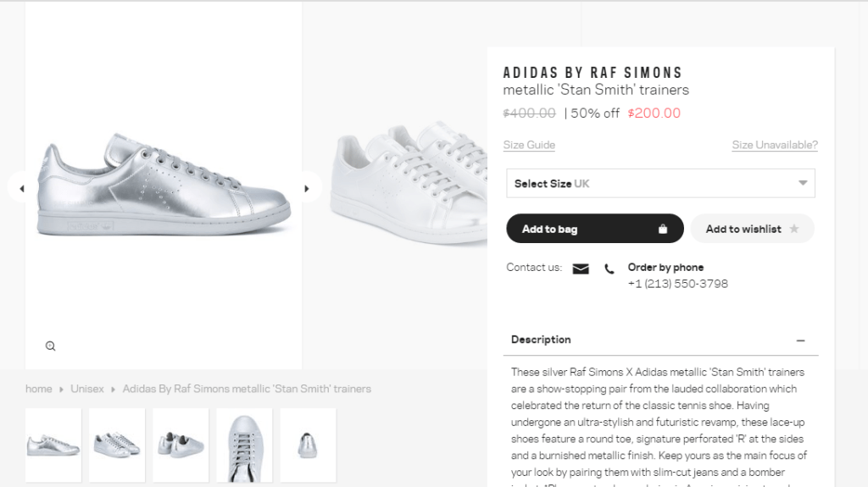Image resolution: width=868 pixels, height=487 pixels.
Task: Select third thumbnail with rear-angled pair
Action: pos(181,445)
